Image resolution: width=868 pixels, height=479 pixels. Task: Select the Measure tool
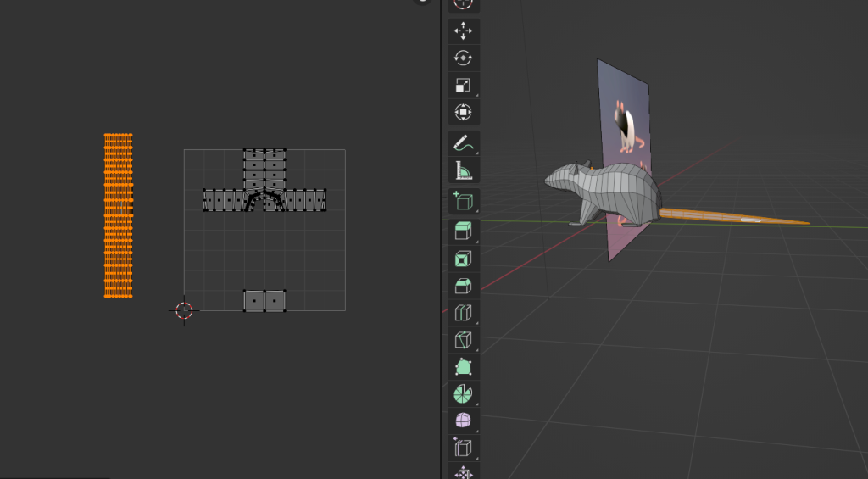464,170
